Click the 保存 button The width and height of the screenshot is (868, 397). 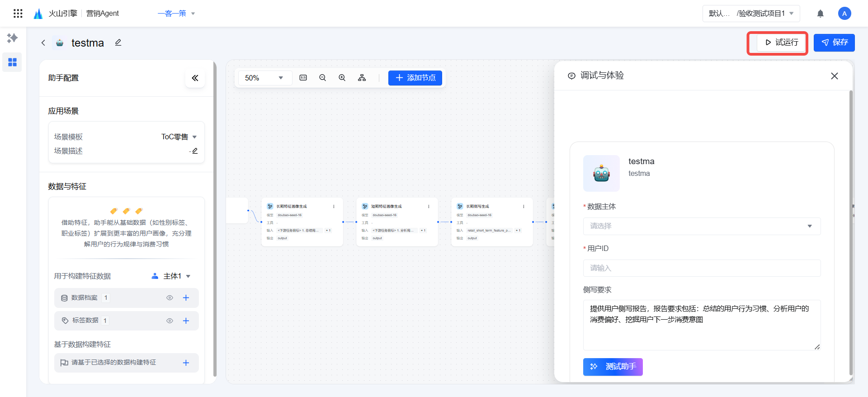[834, 43]
